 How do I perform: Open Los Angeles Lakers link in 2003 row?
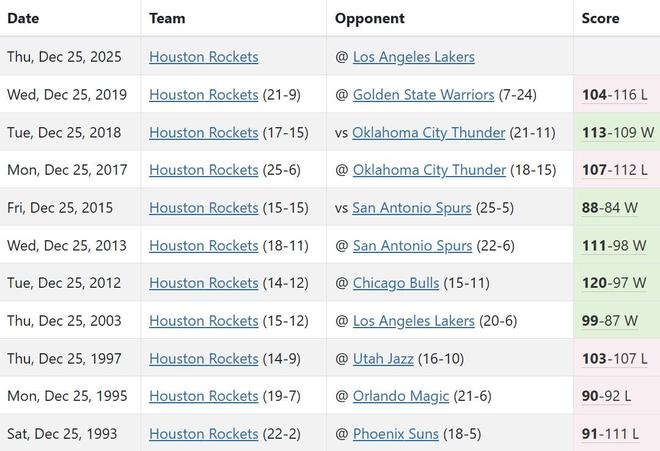[x=413, y=321]
